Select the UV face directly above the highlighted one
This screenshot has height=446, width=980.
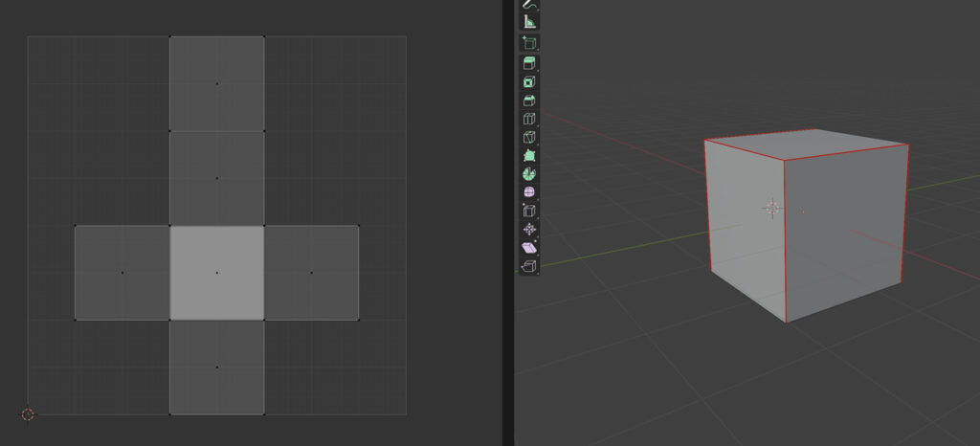pyautogui.click(x=217, y=178)
